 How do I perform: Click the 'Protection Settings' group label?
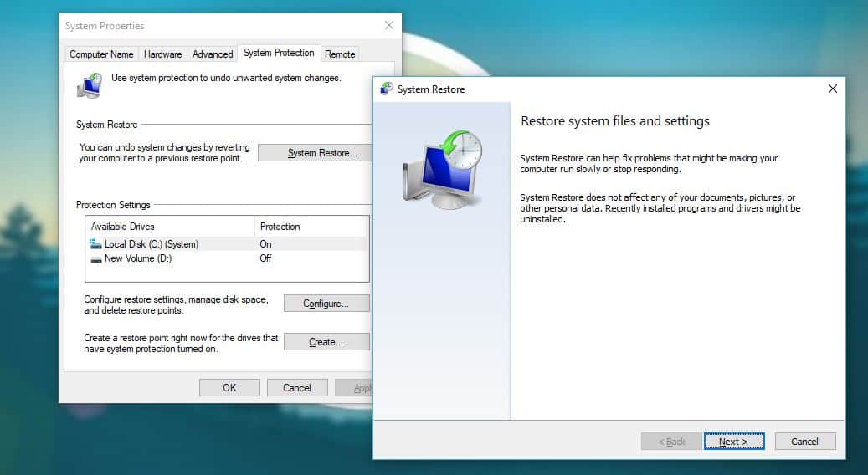click(113, 205)
